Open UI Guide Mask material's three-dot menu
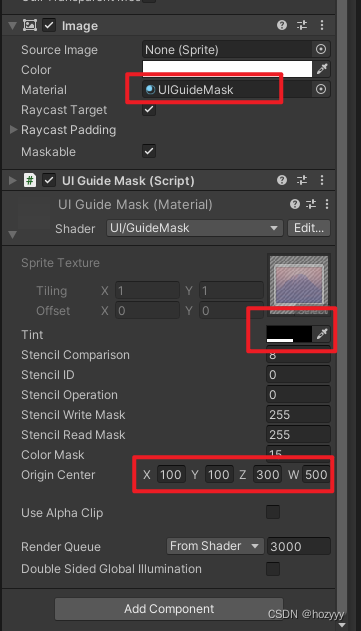 pos(327,204)
